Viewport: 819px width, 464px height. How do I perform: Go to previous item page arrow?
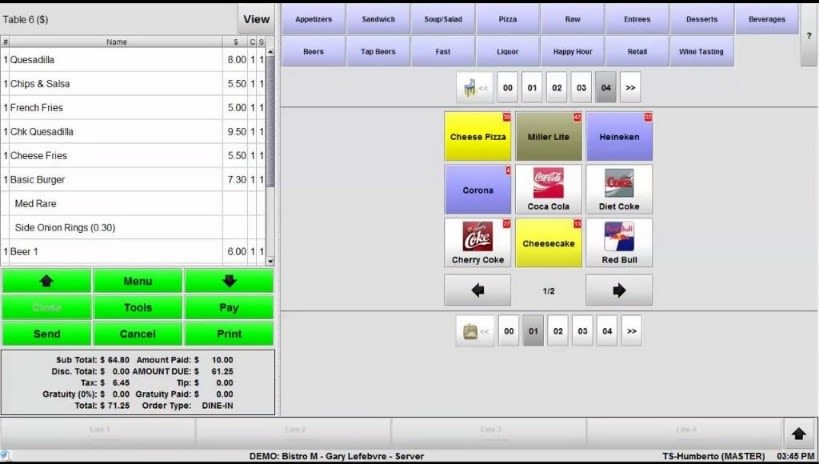point(477,290)
